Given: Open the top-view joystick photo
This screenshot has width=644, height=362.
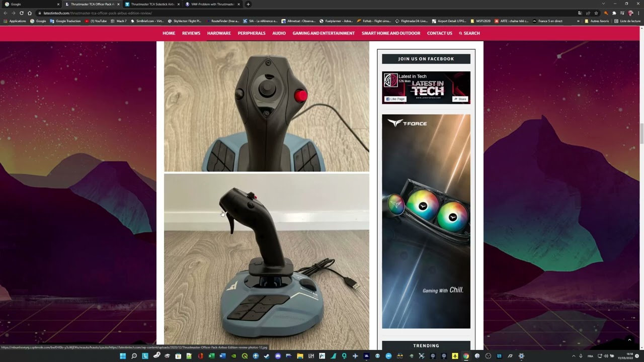Looking at the screenshot, I should [267, 107].
